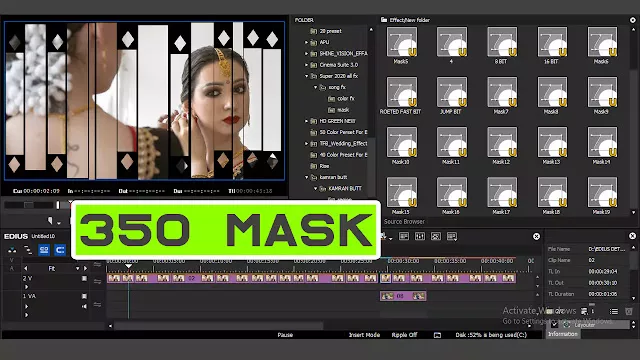
Task: Expand the APU folder
Action: click(x=307, y=42)
